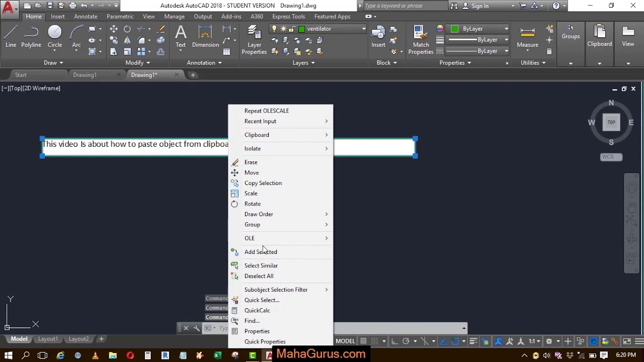Activate Match Properties tool
This screenshot has width=644, height=362.
click(421, 40)
